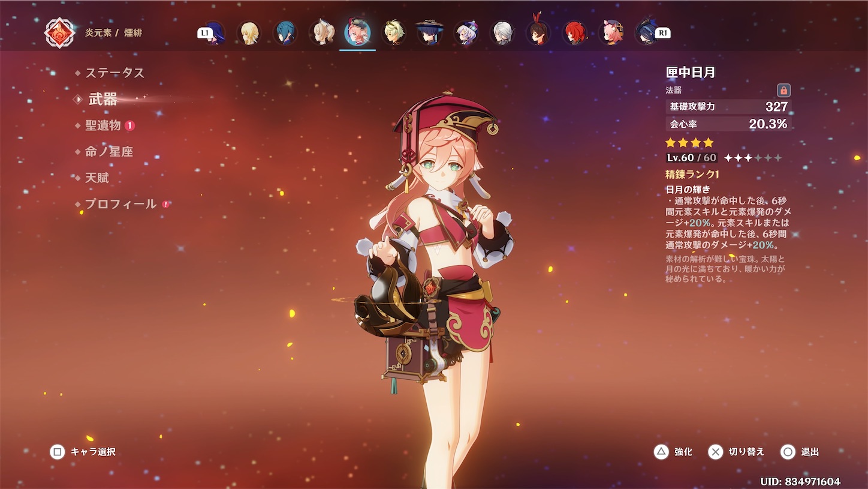Select the green-haired character with glasses
868x489 pixels.
(393, 33)
